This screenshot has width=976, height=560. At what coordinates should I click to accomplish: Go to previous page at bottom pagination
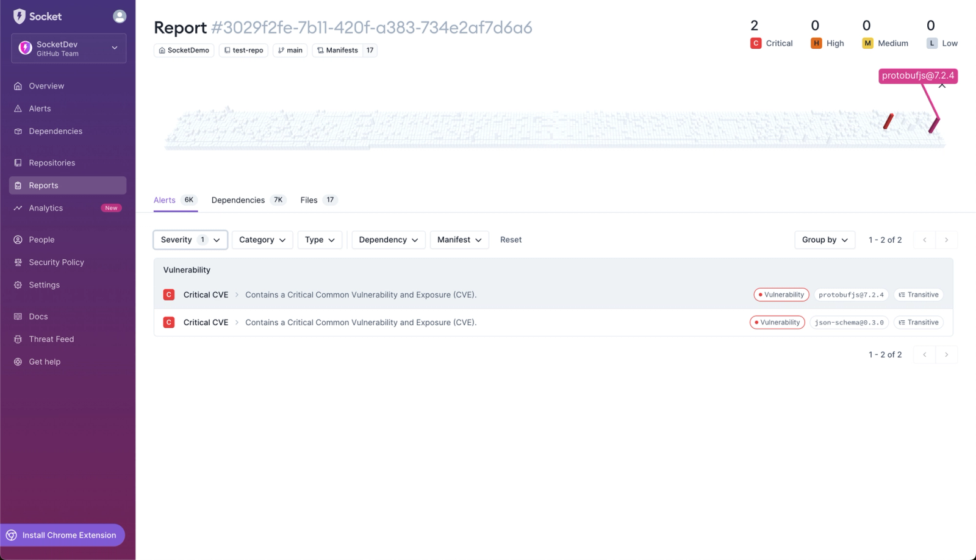click(x=925, y=354)
